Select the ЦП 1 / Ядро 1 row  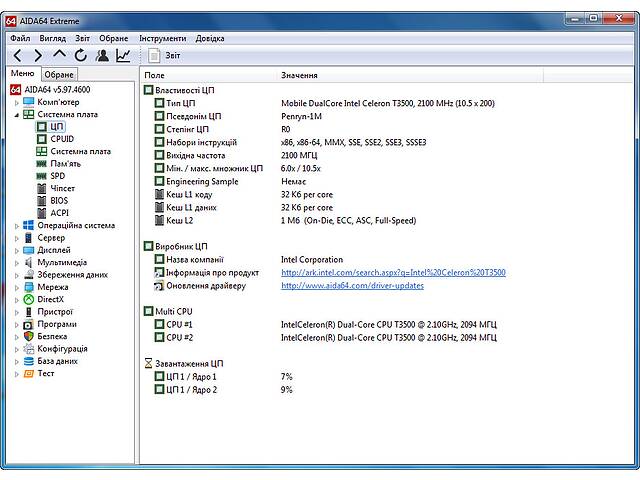(223, 376)
